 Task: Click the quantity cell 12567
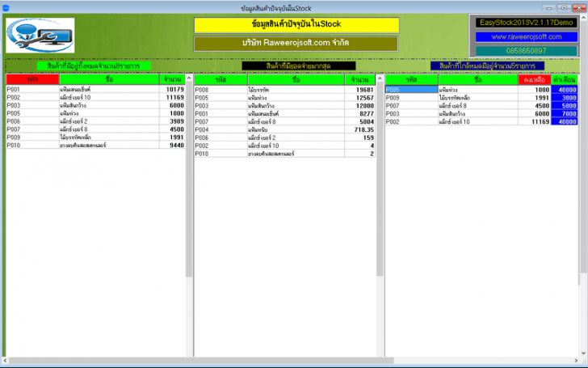(x=360, y=98)
